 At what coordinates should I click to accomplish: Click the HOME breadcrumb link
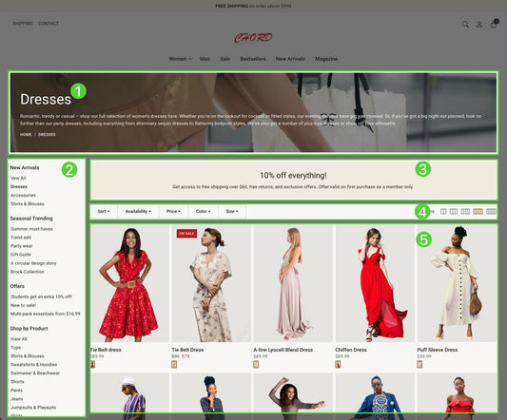(26, 134)
